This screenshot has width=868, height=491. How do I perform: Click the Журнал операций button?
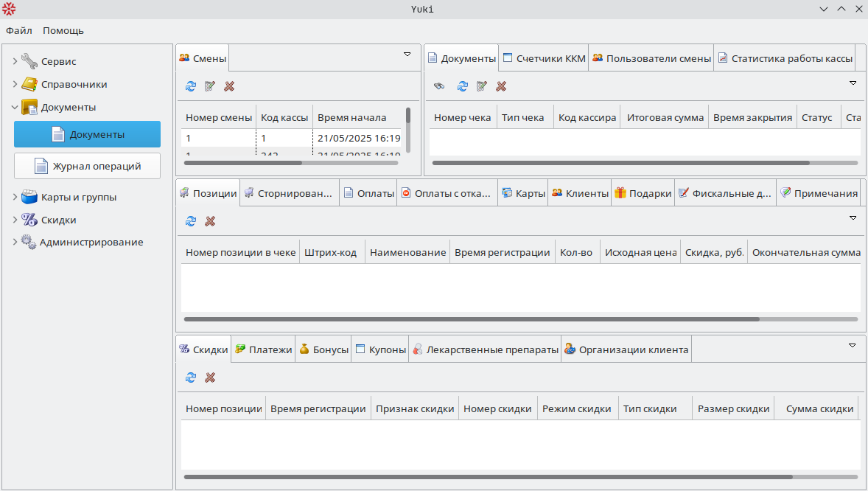pyautogui.click(x=87, y=166)
